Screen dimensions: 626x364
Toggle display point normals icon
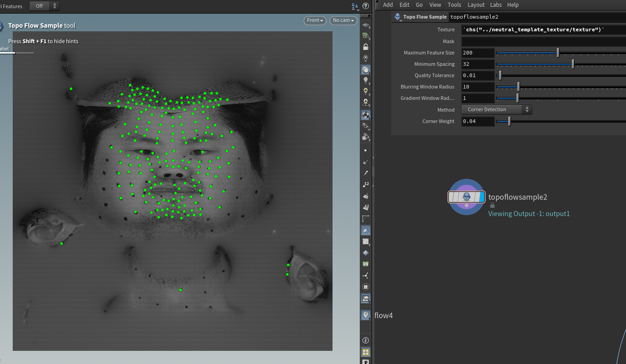coord(366,162)
